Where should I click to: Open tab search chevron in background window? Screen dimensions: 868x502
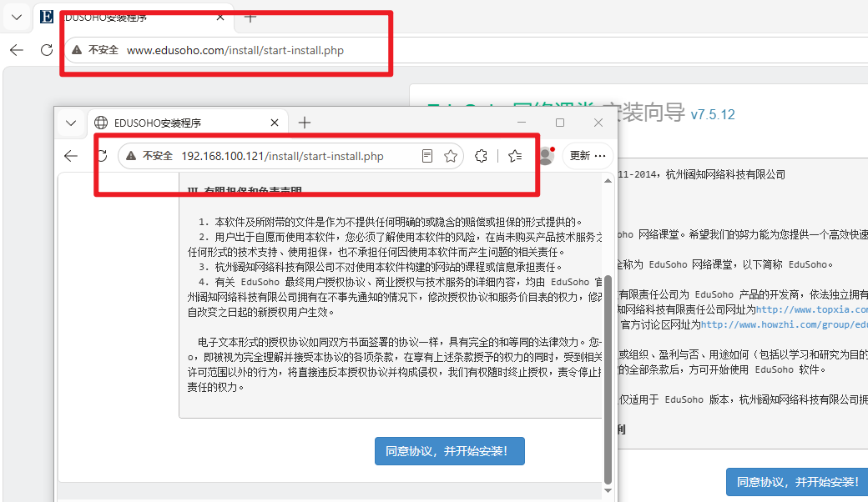coord(17,18)
